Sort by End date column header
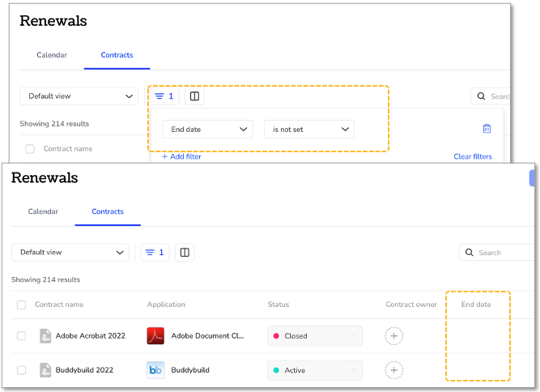Screen dimensions: 540x392 476,305
